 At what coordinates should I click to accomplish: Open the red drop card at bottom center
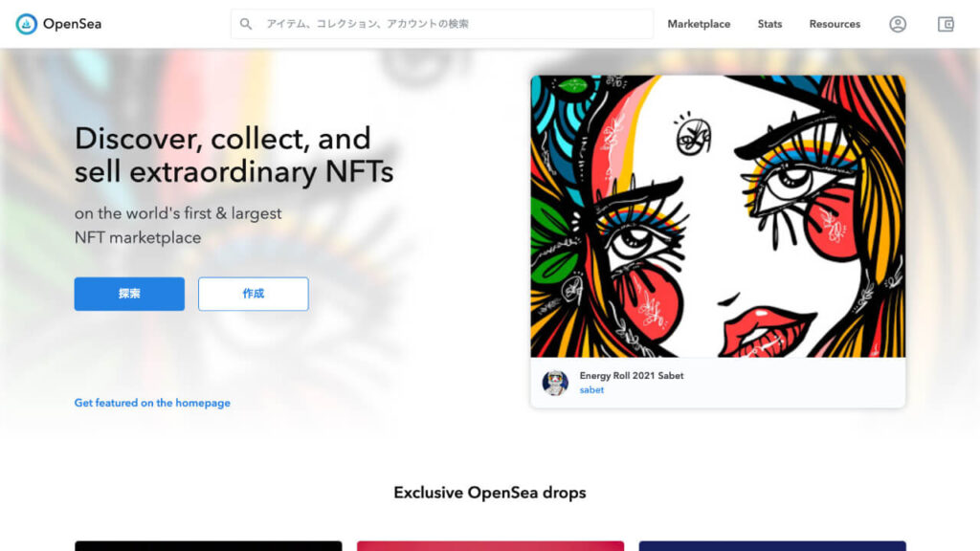coord(490,546)
